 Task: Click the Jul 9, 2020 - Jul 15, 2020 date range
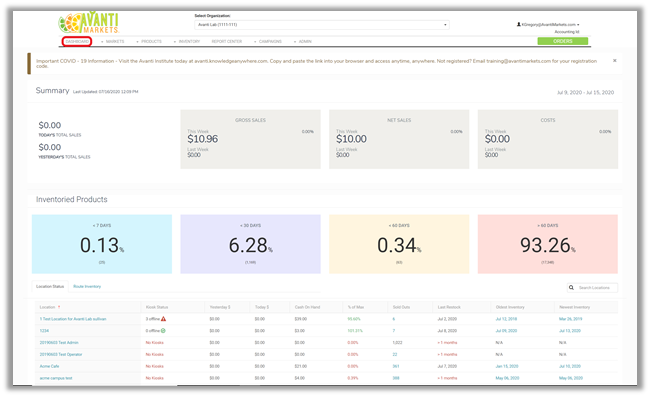coord(585,92)
